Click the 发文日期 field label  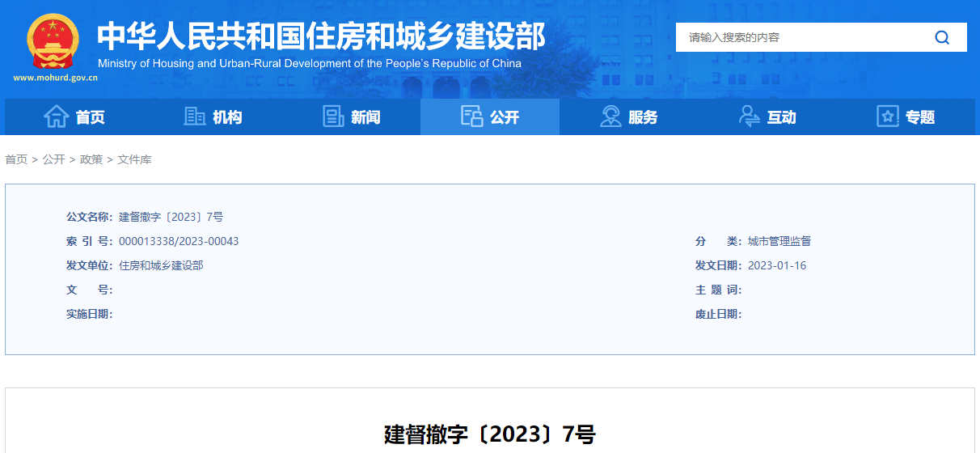(719, 265)
